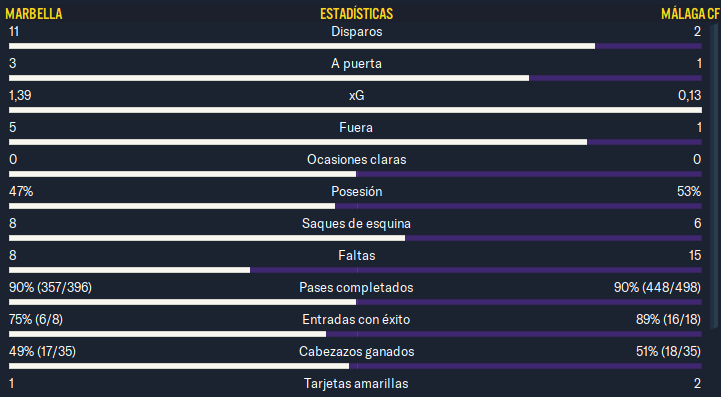Click the Cabezazos ganados label
The width and height of the screenshot is (721, 397).
[356, 351]
